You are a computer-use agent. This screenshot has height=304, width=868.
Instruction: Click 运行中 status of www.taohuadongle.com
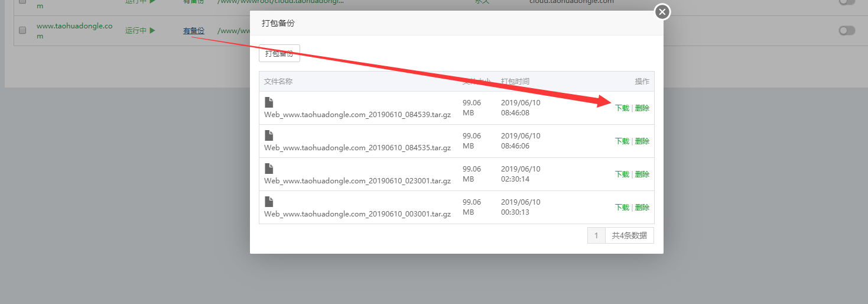(x=140, y=31)
